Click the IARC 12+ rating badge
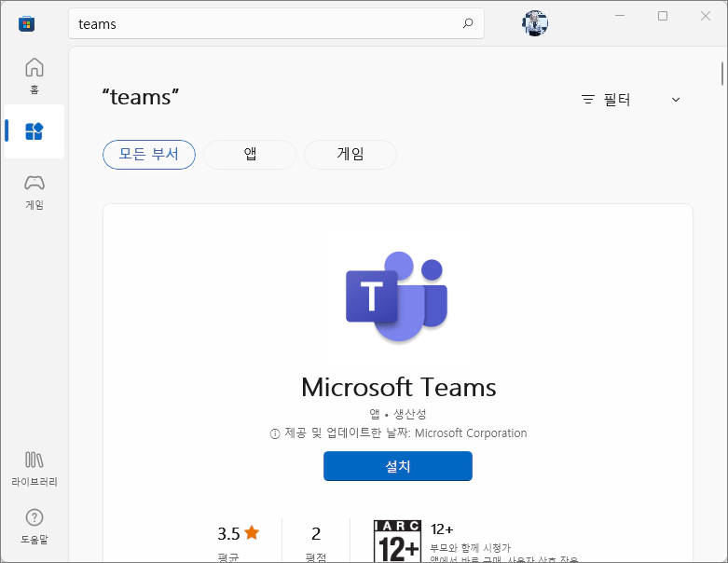728x563 pixels. pyautogui.click(x=398, y=542)
